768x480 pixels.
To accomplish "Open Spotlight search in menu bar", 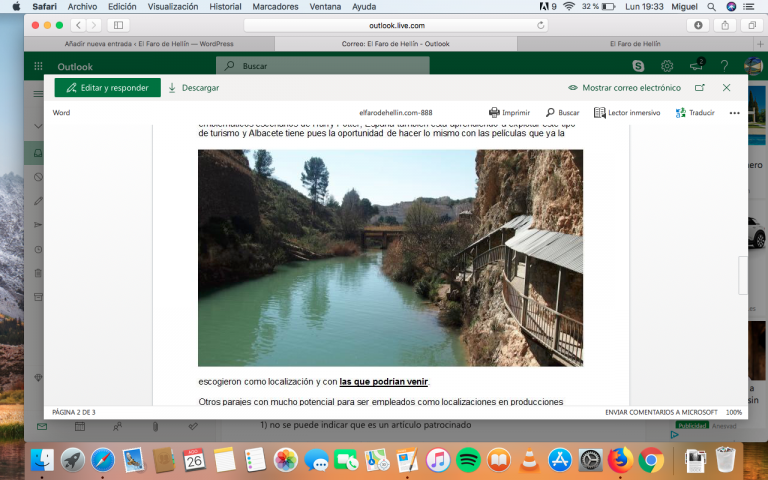I will pyautogui.click(x=712, y=6).
